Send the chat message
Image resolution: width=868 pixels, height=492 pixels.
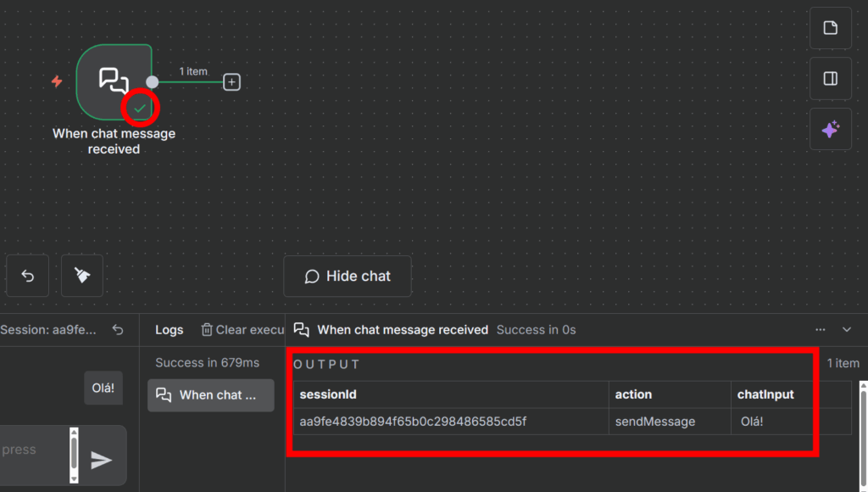tap(102, 460)
